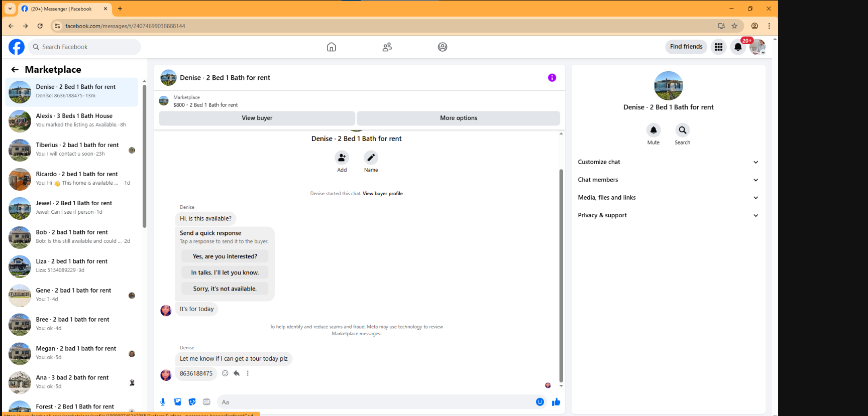React to message 8636188475 with emoji icon
The width and height of the screenshot is (868, 416).
[225, 373]
